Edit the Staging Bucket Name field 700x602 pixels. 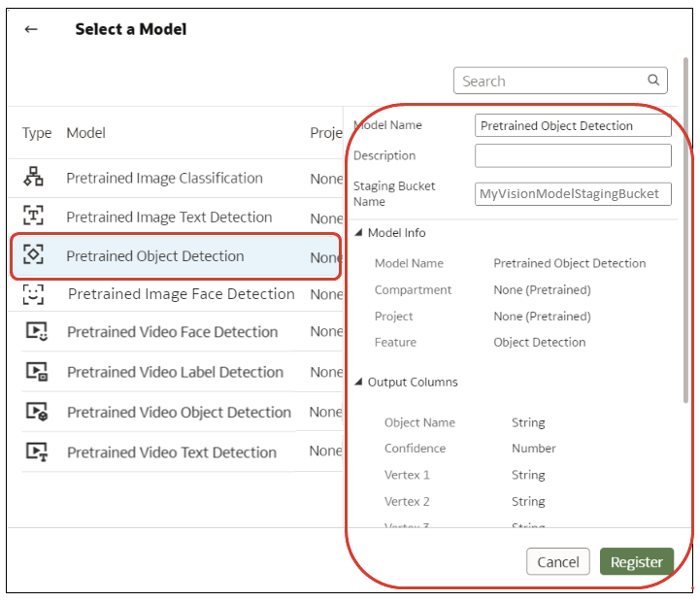[x=573, y=194]
